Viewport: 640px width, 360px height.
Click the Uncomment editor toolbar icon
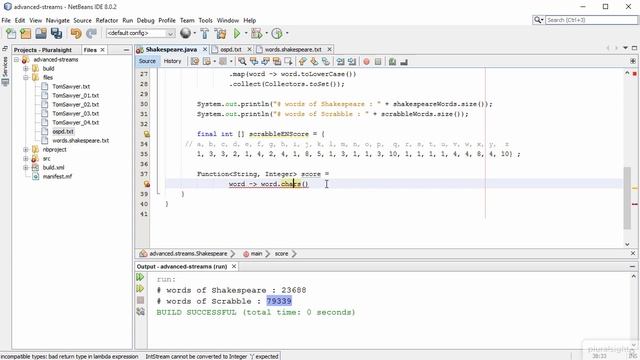click(x=404, y=62)
